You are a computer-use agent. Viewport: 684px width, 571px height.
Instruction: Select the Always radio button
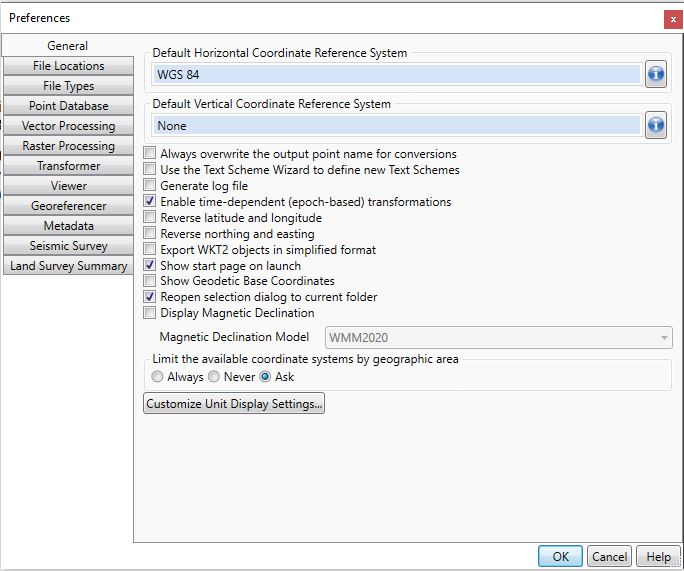(x=157, y=376)
